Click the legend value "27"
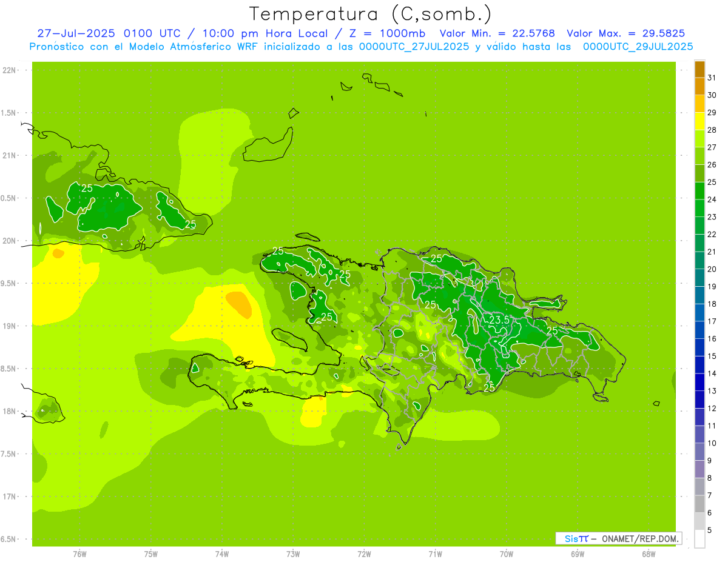 [712, 147]
